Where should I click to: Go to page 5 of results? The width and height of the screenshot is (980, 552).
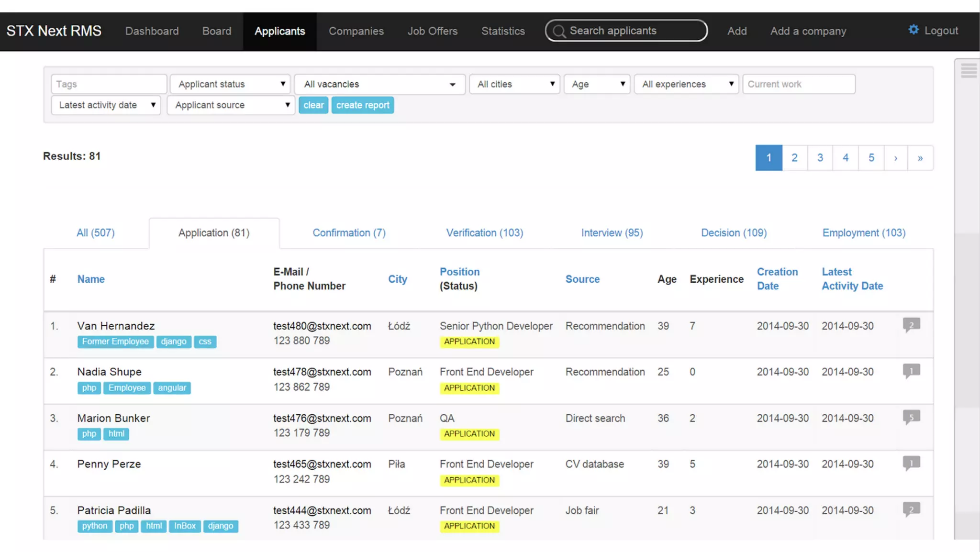pyautogui.click(x=871, y=158)
